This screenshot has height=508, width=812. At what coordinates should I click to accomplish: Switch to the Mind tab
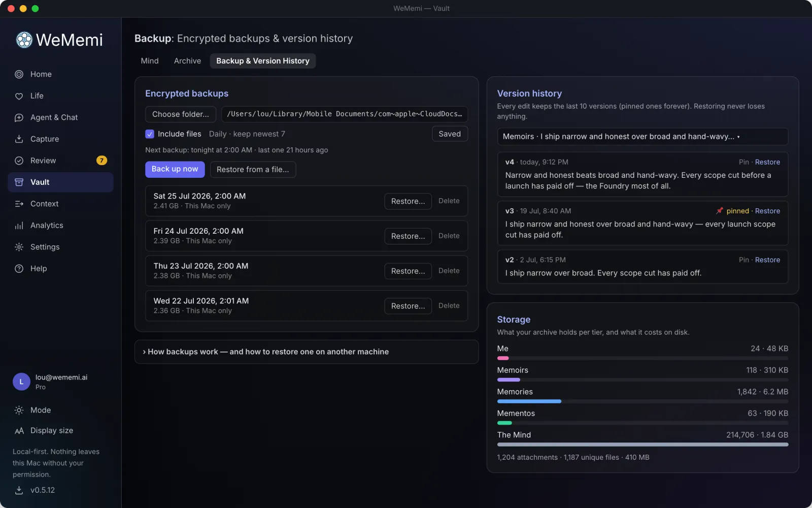150,61
